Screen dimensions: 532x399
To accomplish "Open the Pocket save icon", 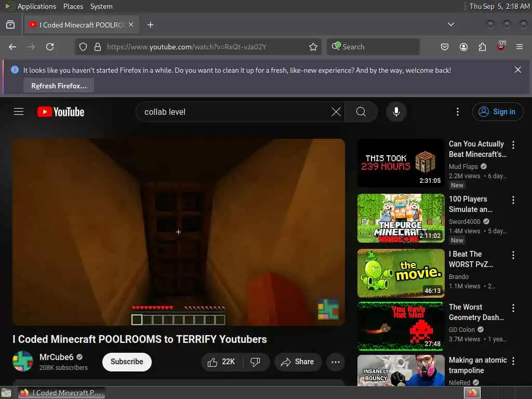I will pyautogui.click(x=445, y=47).
